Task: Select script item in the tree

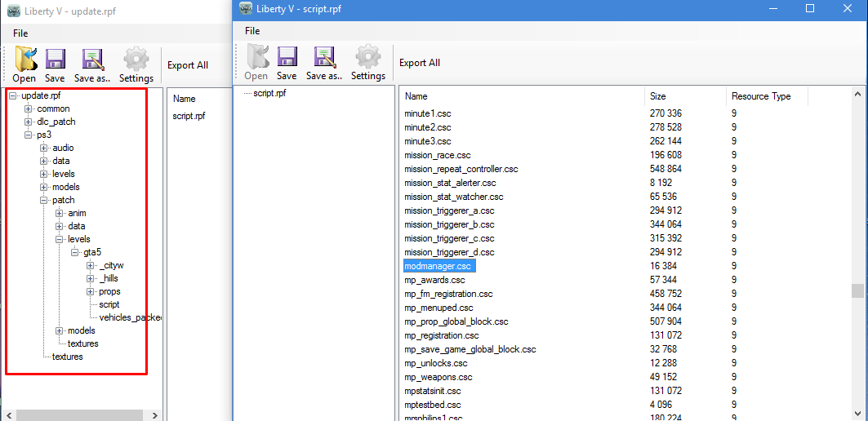Action: 109,304
